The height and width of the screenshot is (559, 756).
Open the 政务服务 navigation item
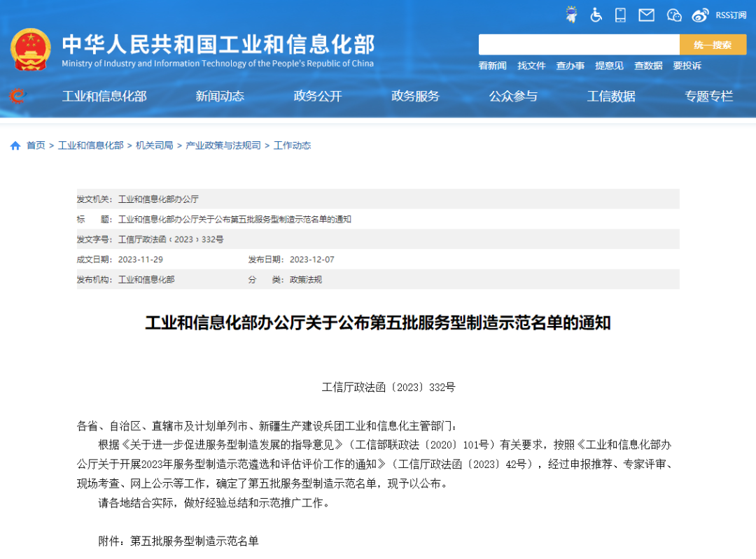pyautogui.click(x=415, y=97)
